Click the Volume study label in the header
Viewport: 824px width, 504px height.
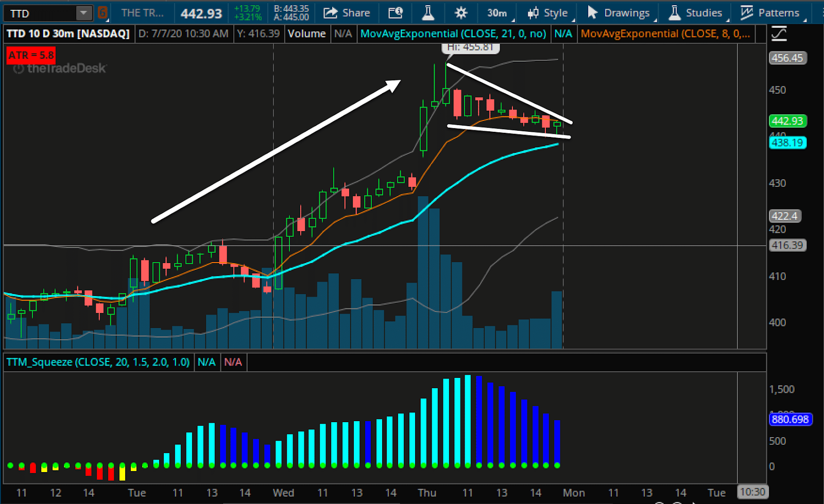click(x=306, y=34)
